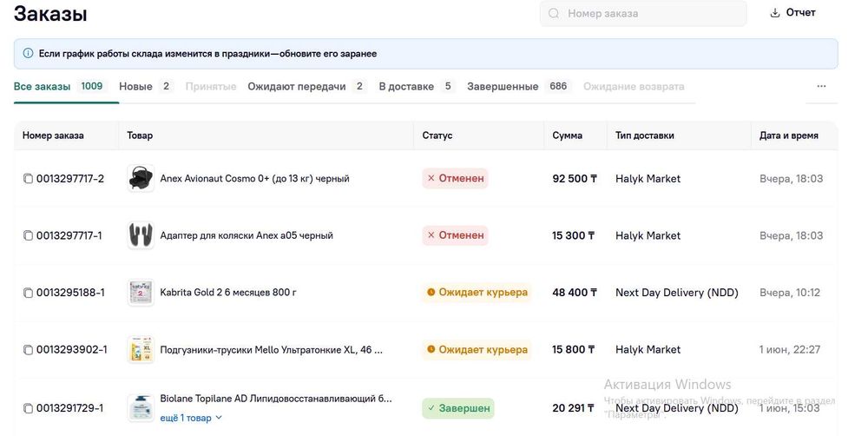Click the report download icon
The image size is (868, 436).
[x=775, y=13]
